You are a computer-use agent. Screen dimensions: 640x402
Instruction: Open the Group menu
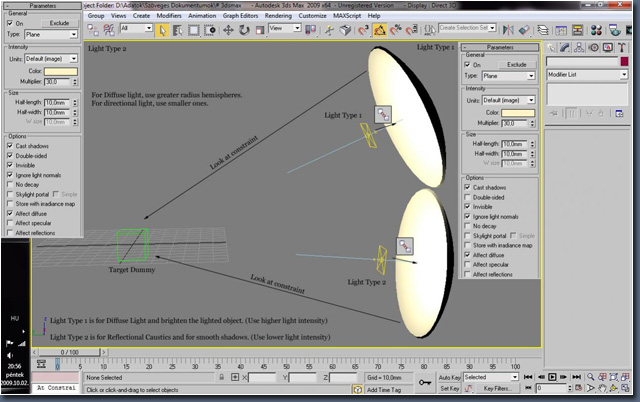(96, 16)
